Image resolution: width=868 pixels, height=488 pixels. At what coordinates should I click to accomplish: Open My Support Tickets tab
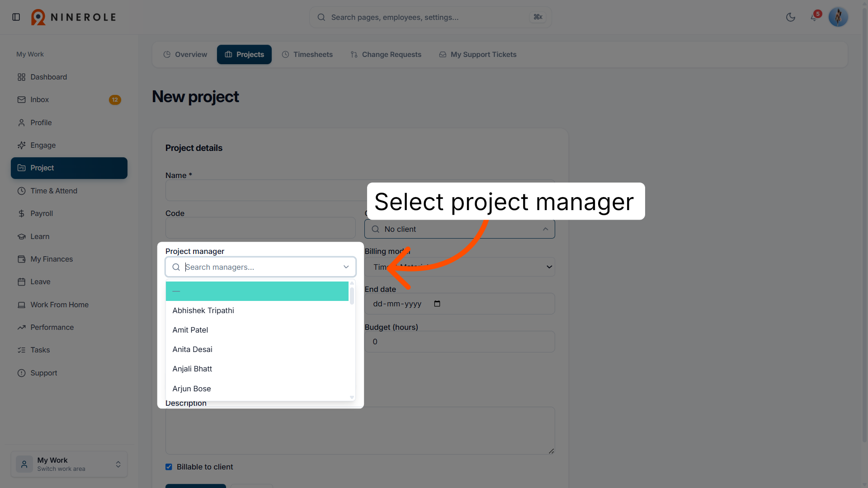(x=478, y=55)
